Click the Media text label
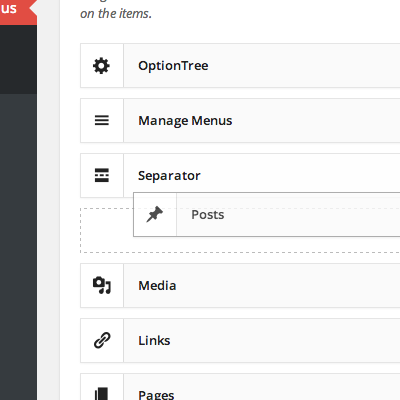Image resolution: width=400 pixels, height=400 pixels. tap(157, 286)
